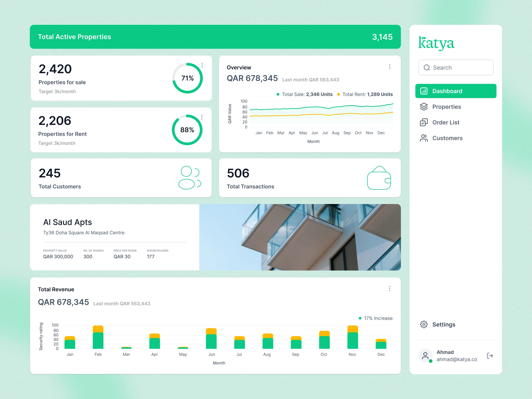The width and height of the screenshot is (532, 399).
Task: Click the Settings gear icon
Action: coord(424,324)
